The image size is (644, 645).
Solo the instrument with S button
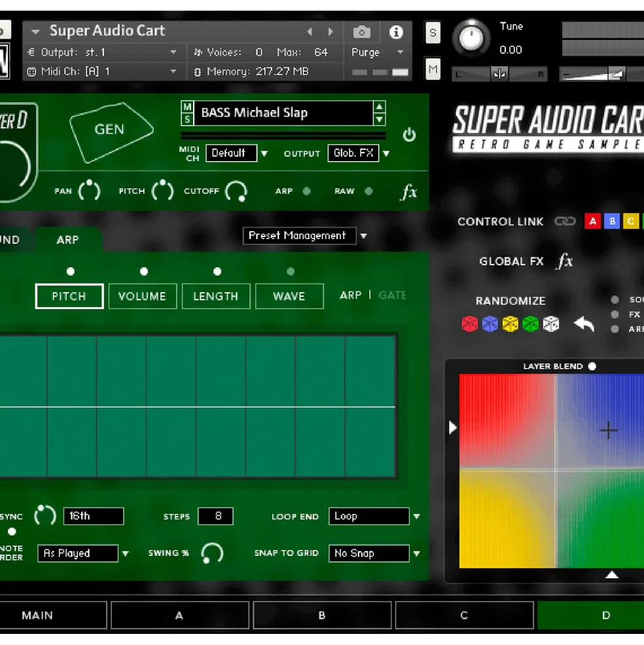(x=433, y=32)
